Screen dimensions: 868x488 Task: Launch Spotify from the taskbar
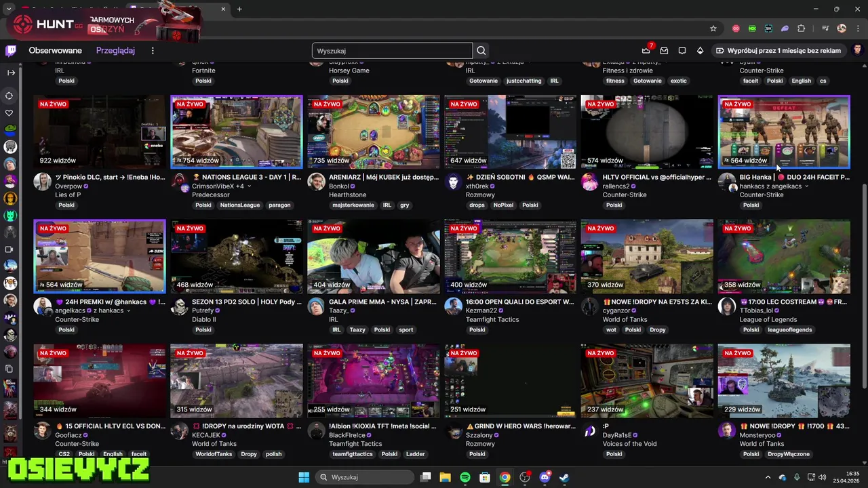pyautogui.click(x=465, y=477)
